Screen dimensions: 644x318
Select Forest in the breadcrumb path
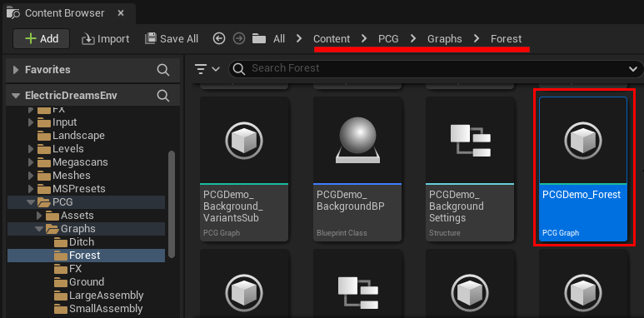point(507,39)
